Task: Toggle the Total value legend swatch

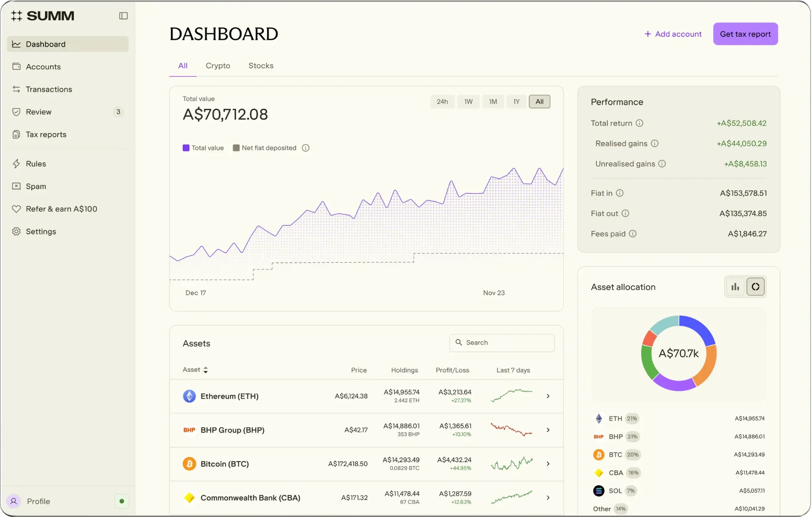Action: 186,148
